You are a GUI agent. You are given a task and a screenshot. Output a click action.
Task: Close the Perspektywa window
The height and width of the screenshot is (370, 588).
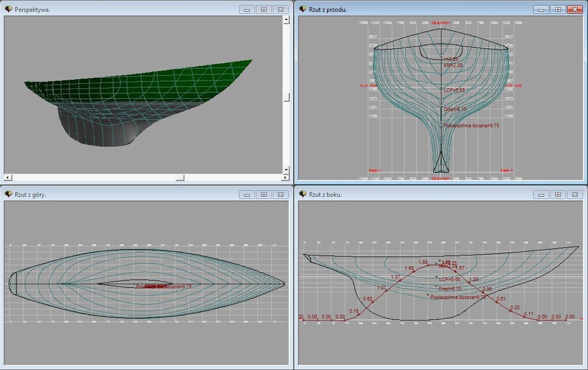280,9
